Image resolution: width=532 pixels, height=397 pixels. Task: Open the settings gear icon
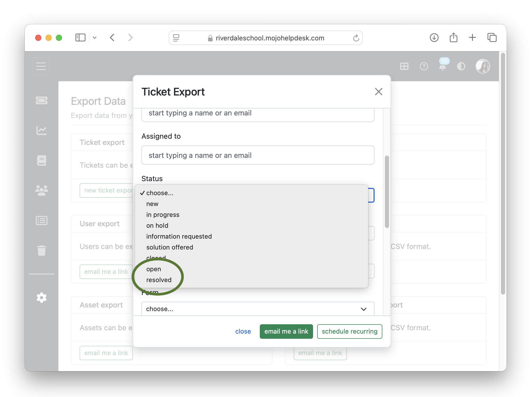click(x=41, y=298)
